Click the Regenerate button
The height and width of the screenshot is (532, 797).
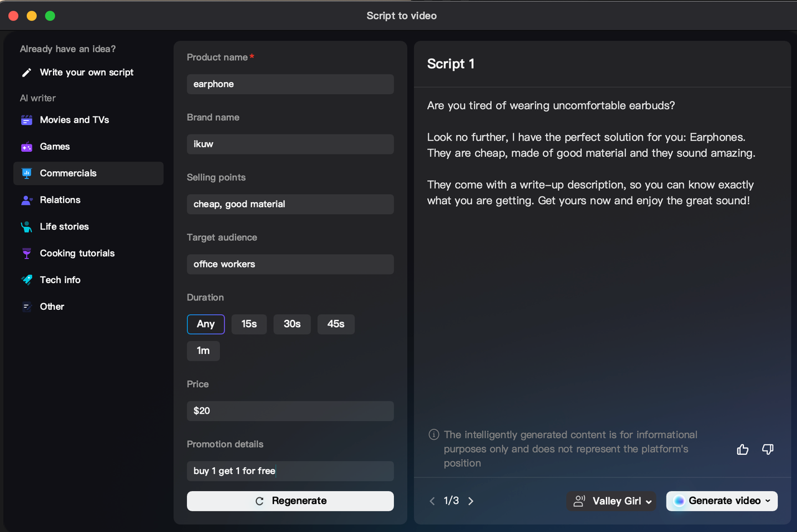(290, 501)
